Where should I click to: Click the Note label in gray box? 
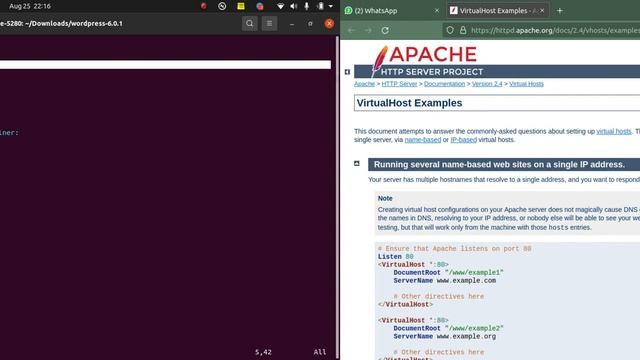point(385,198)
